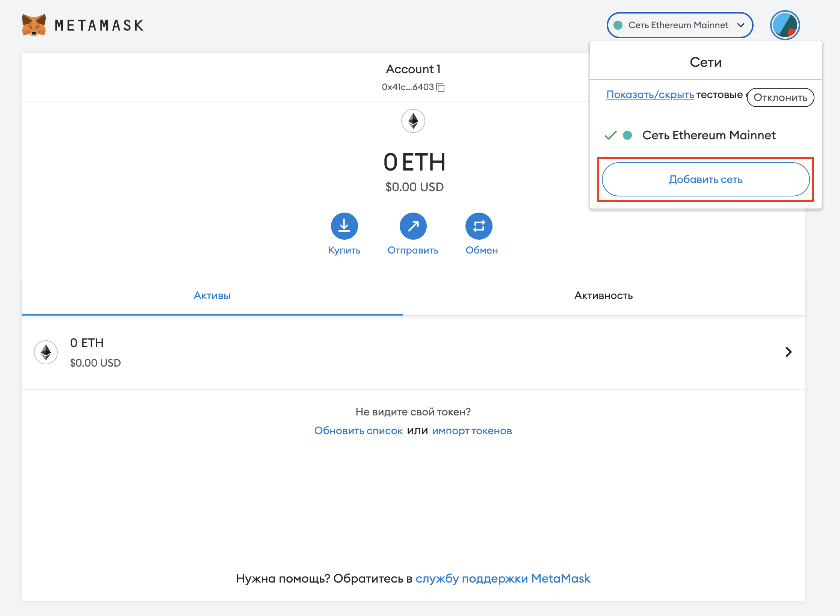Switch to the Активность tab

[x=603, y=296]
